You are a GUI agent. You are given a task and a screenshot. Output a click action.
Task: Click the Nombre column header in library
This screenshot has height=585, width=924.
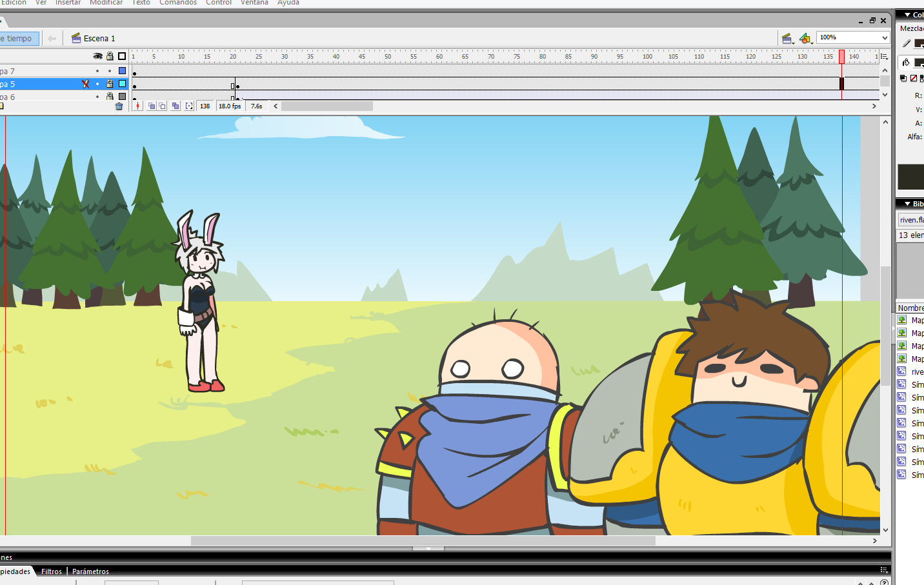[910, 308]
